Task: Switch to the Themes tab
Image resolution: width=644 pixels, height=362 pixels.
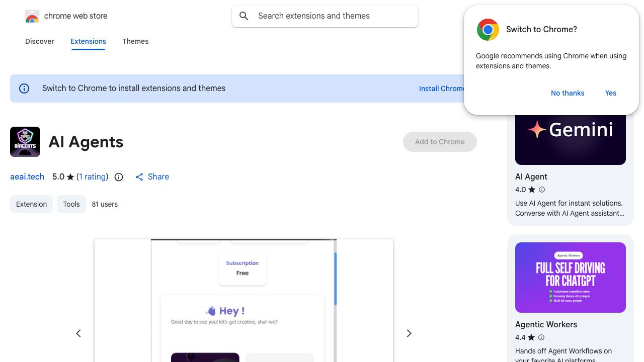Action: click(x=135, y=41)
